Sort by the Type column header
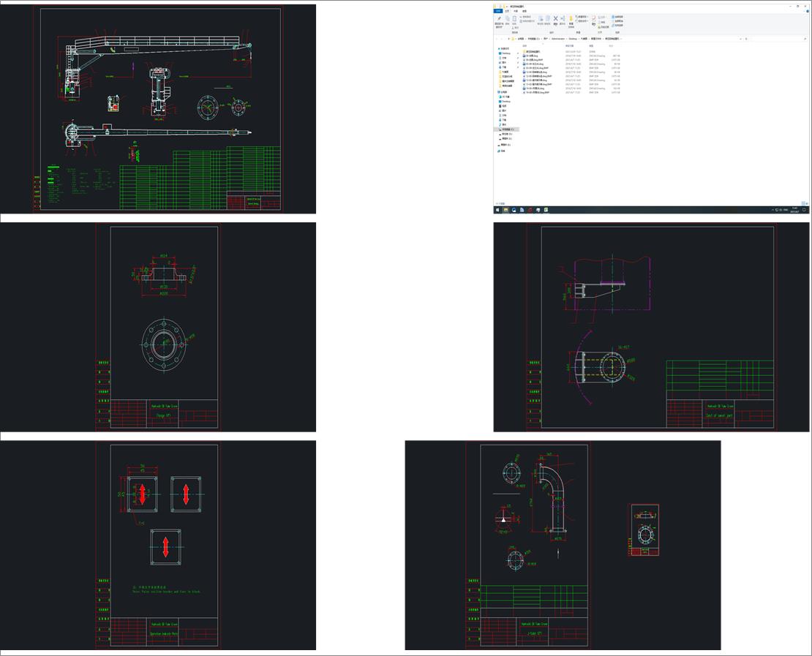The width and height of the screenshot is (812, 656). [591, 45]
